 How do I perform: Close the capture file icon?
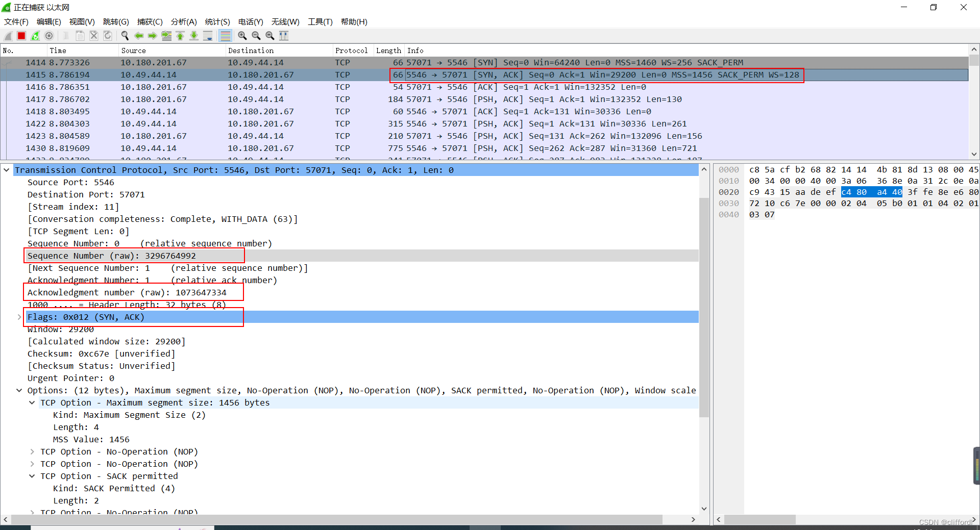click(x=94, y=36)
